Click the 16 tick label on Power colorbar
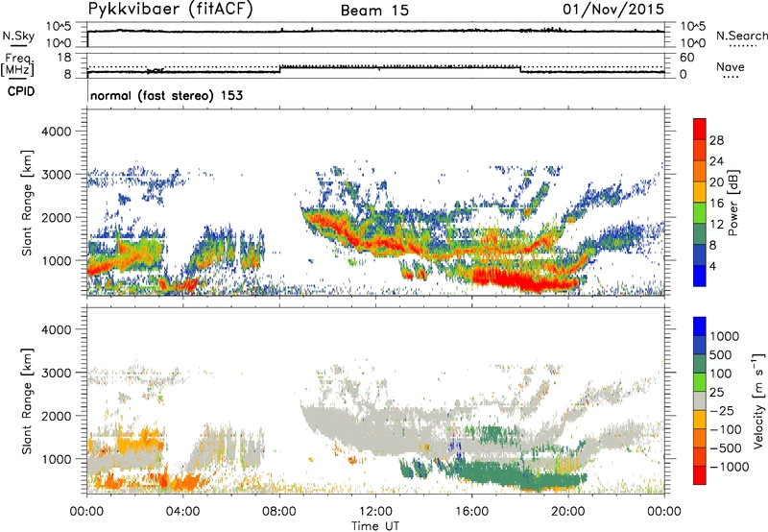 tap(716, 204)
